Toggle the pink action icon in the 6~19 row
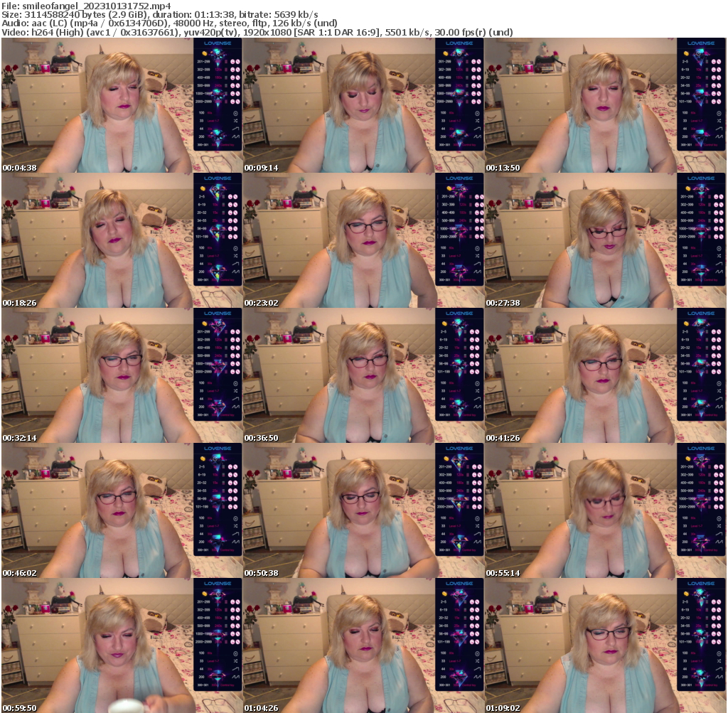 tap(714, 70)
